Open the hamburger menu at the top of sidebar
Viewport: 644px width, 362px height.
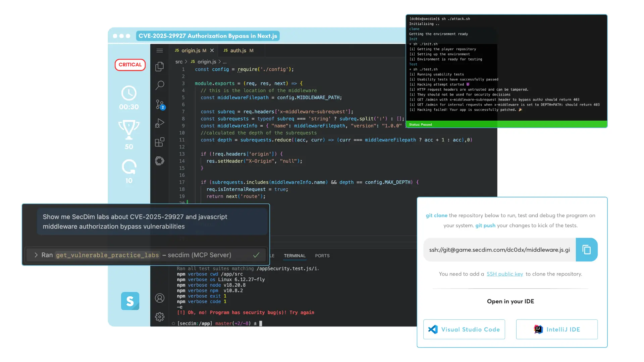click(160, 50)
